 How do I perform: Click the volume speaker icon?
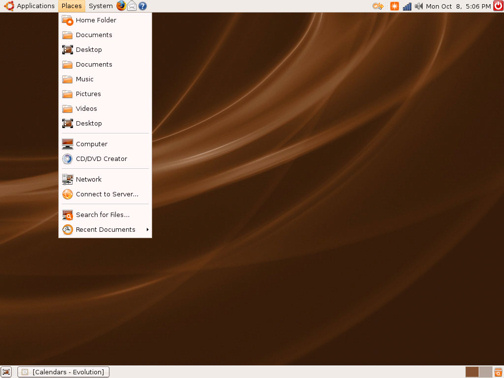419,6
